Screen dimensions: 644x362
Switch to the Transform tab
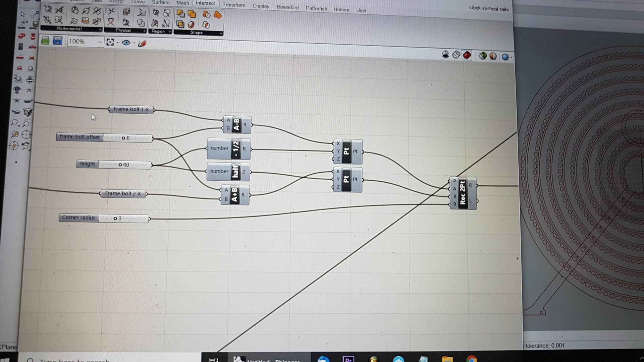click(234, 5)
